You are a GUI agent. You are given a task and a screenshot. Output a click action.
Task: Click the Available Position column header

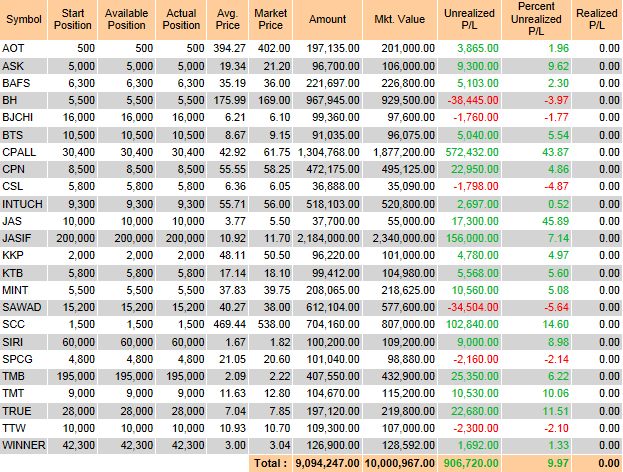127,20
